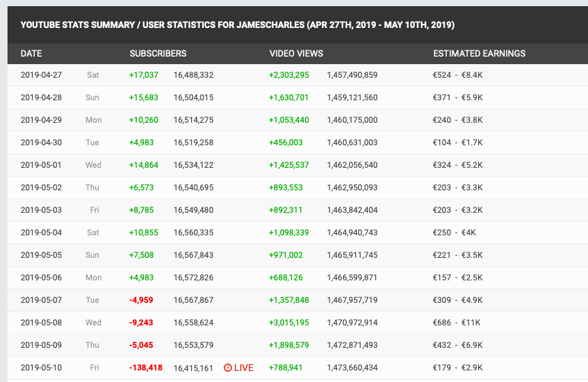Click the -138,418 subscriber loss value
Viewport: 588px width, 382px height.
(145, 368)
